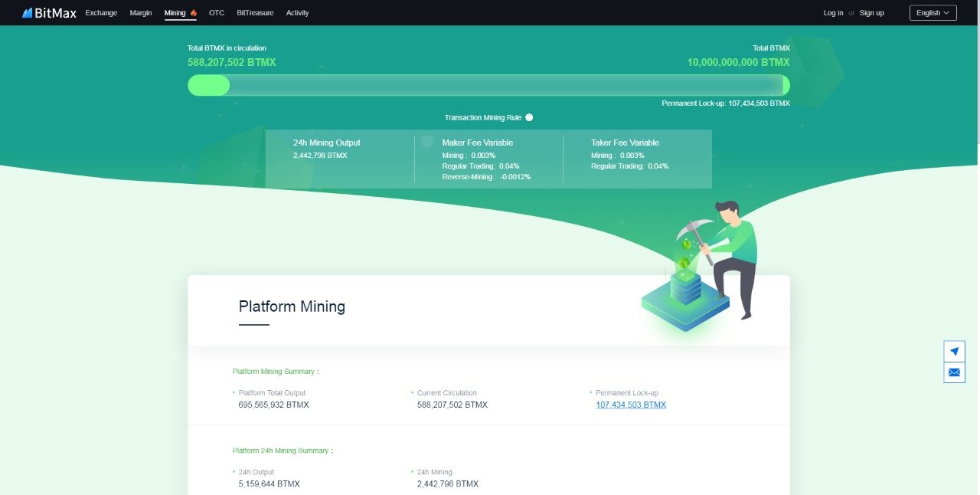This screenshot has width=980, height=495.
Task: Click the Platform 24h Mining Summary label
Action: (283, 451)
